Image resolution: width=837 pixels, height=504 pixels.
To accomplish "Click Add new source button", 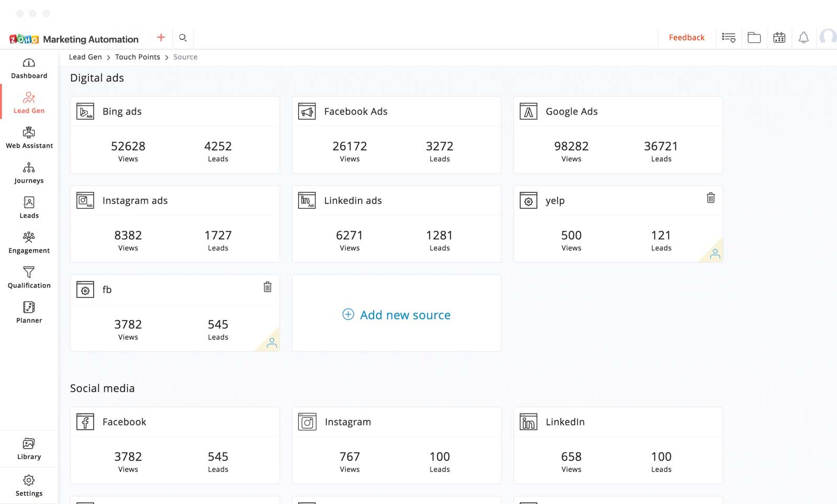I will (397, 315).
